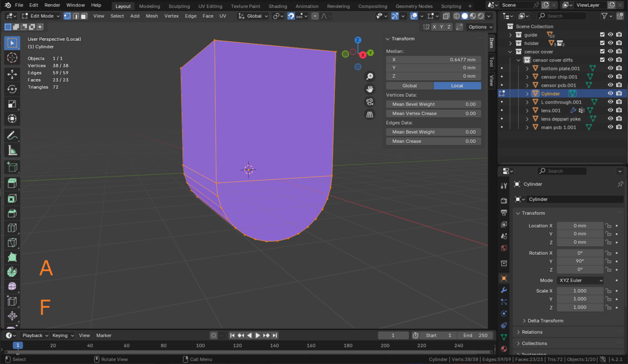
Task: Switch to the Modeling workspace tab
Action: tap(150, 6)
